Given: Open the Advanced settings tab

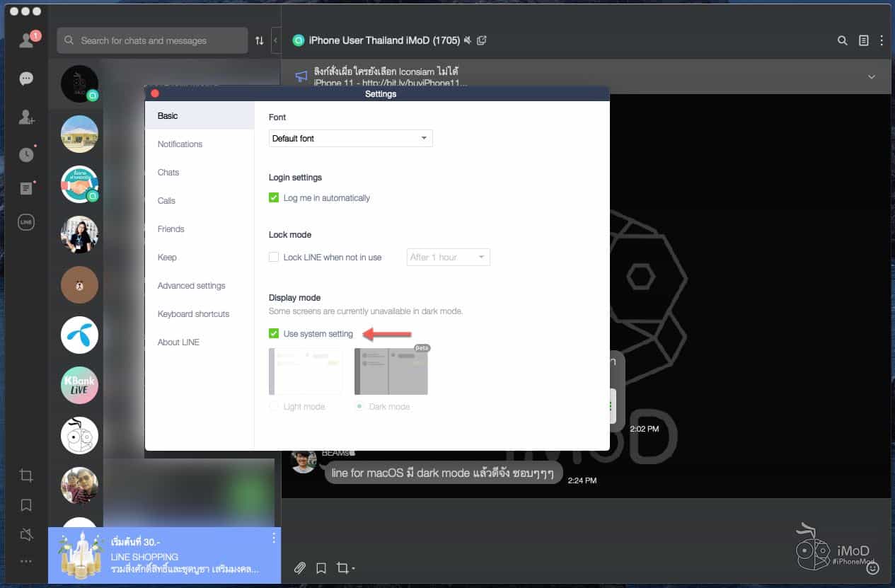Looking at the screenshot, I should point(191,286).
